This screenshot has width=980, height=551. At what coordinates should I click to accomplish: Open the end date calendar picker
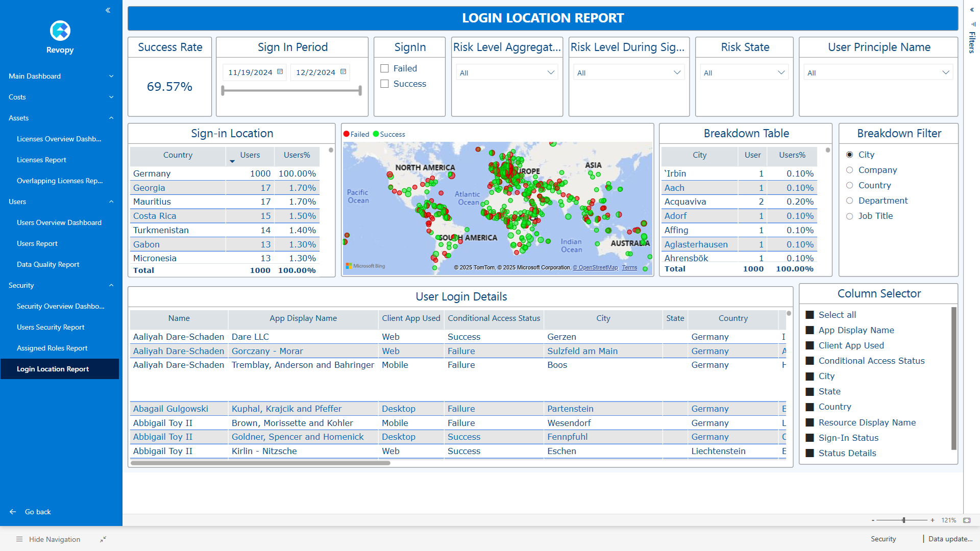pyautogui.click(x=344, y=72)
